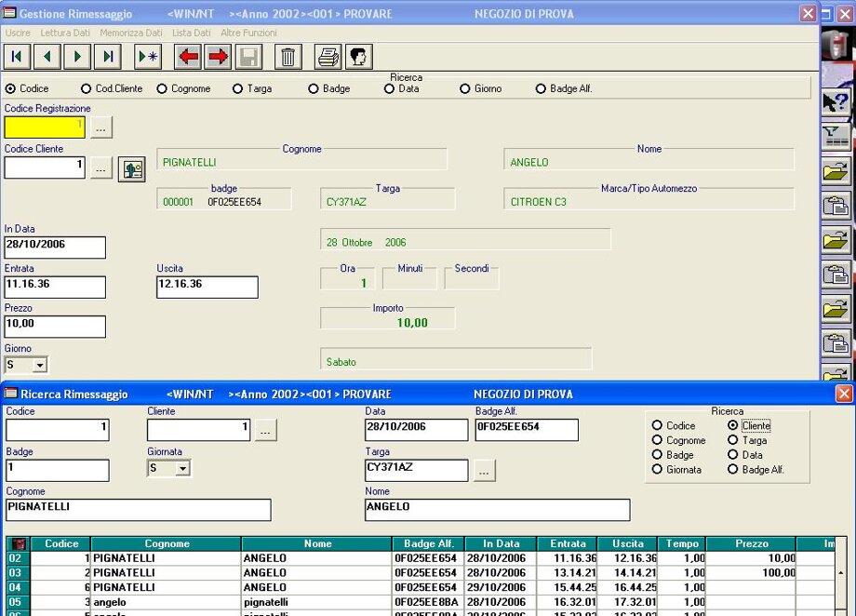Click the red left arrow button

click(188, 57)
